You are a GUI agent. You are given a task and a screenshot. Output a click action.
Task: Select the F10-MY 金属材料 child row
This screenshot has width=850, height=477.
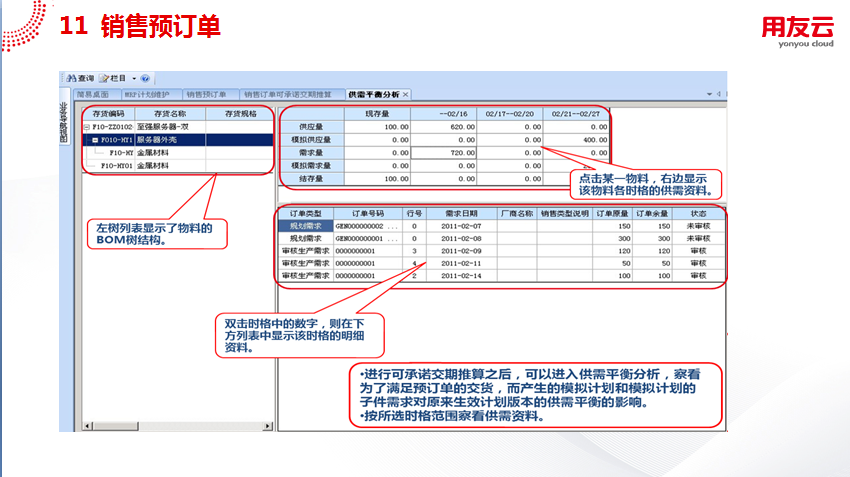pyautogui.click(x=178, y=153)
